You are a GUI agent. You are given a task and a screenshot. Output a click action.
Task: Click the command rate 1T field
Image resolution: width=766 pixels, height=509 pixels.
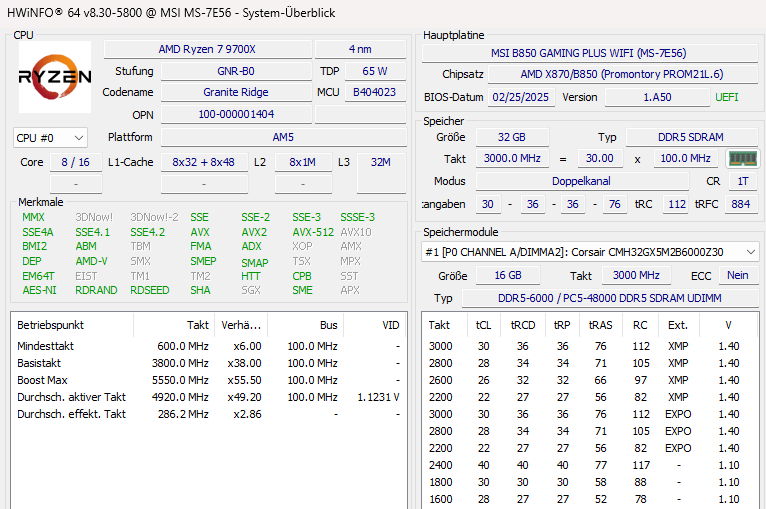coord(743,181)
